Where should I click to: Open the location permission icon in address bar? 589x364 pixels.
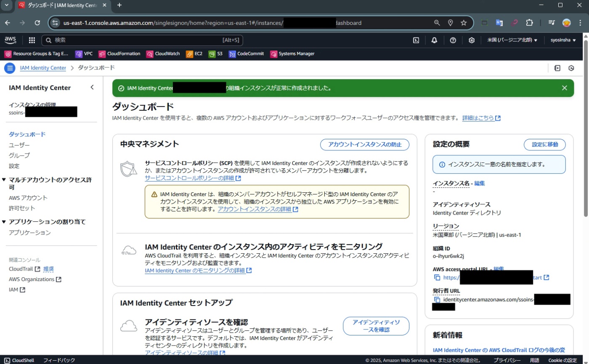click(x=450, y=23)
